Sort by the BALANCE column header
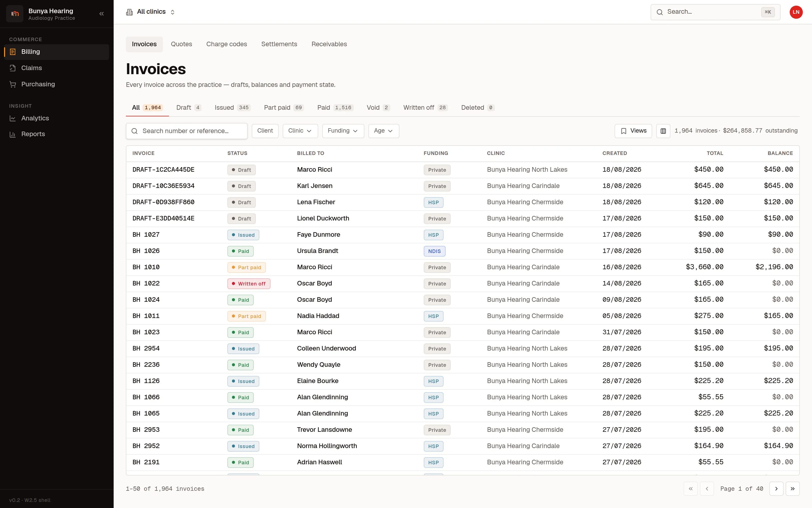 coord(780,153)
